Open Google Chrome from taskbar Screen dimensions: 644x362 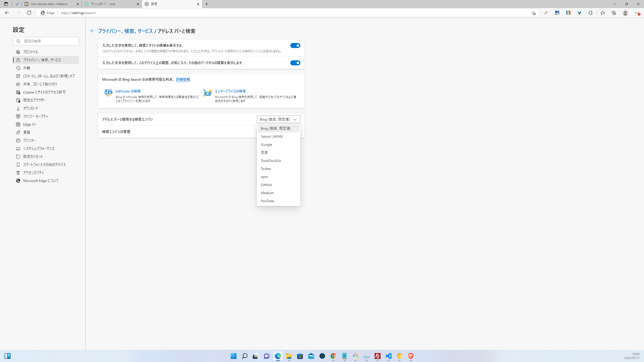click(x=333, y=356)
